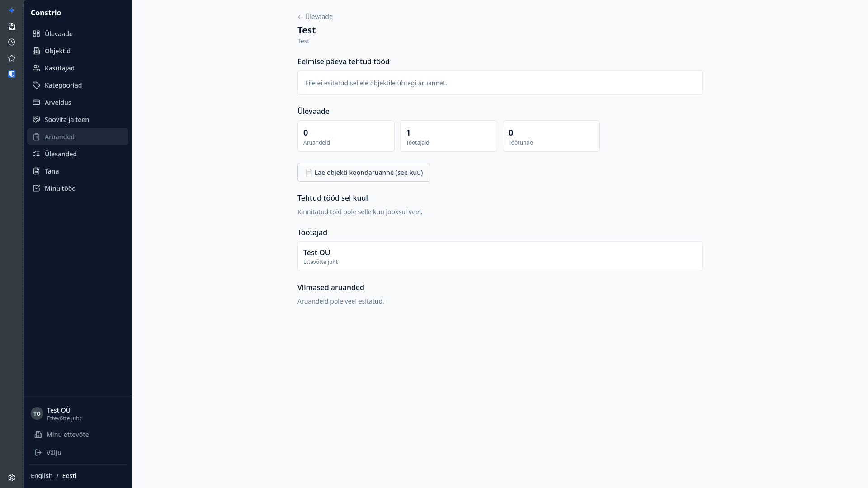868x488 pixels.
Task: Open the settings gear icon
Action: pos(12,478)
